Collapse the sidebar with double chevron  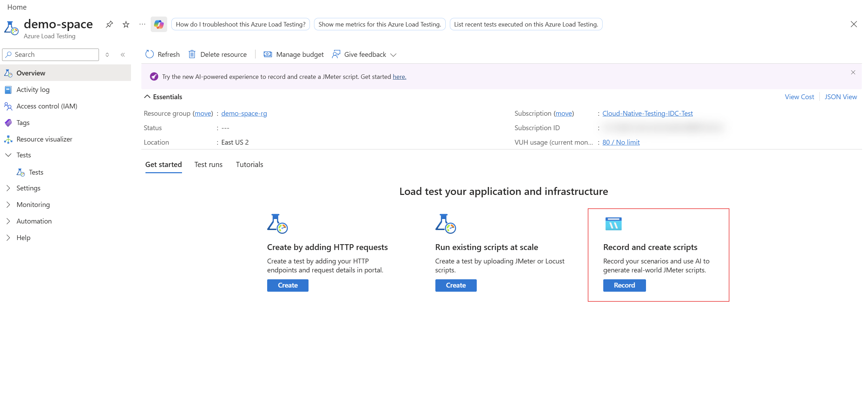123,55
